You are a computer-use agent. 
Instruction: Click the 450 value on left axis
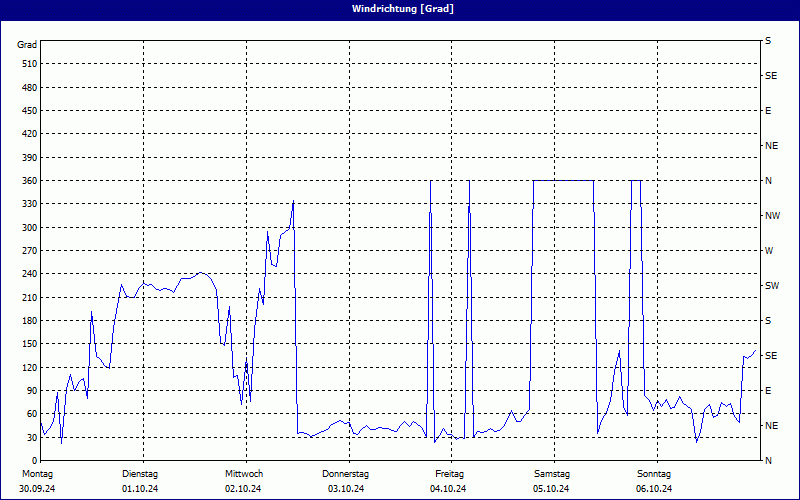pyautogui.click(x=30, y=111)
